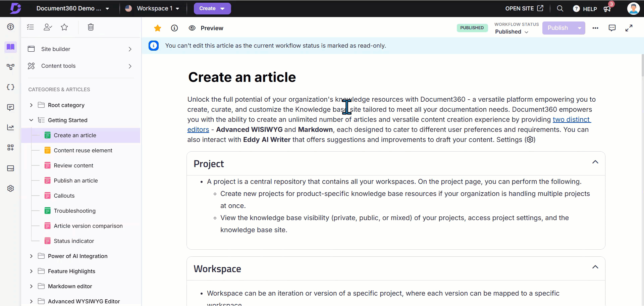Image resolution: width=644 pixels, height=306 pixels.
Task: Click the assigned-to-me user check icon
Action: [48, 27]
